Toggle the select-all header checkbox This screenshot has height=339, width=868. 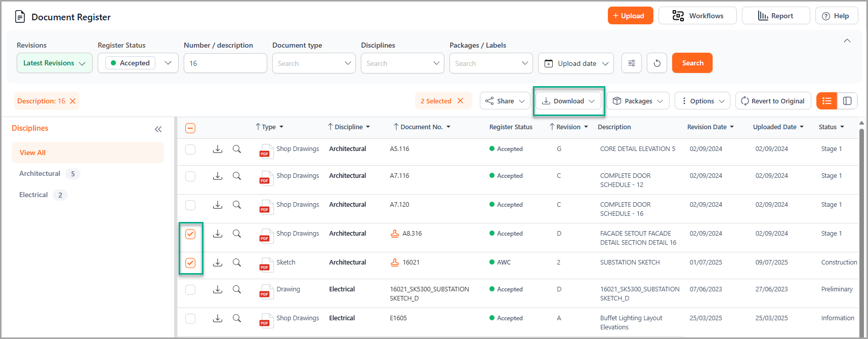pos(190,128)
